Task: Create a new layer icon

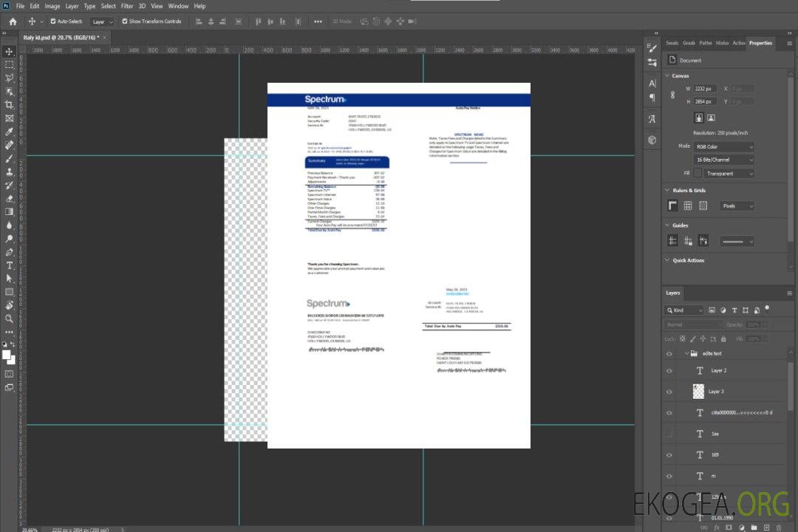Action: click(x=766, y=528)
